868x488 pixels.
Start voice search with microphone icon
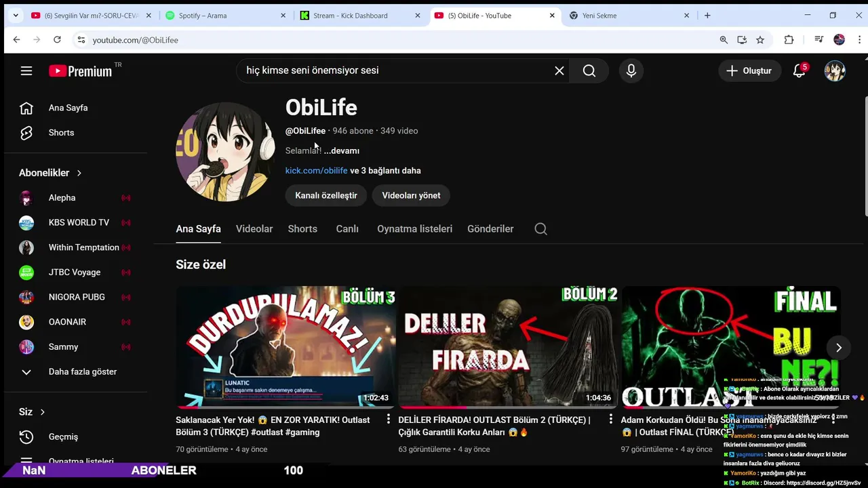pyautogui.click(x=631, y=70)
